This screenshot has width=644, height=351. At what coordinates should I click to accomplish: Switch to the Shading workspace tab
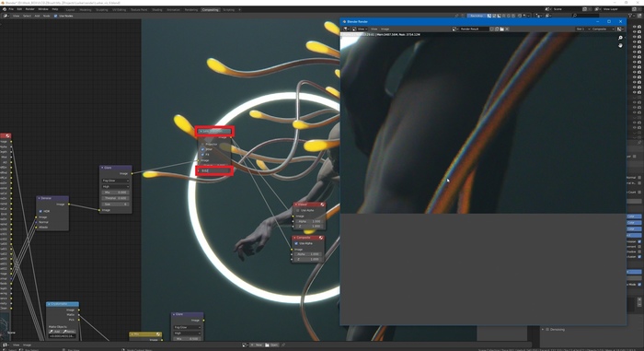tap(157, 9)
